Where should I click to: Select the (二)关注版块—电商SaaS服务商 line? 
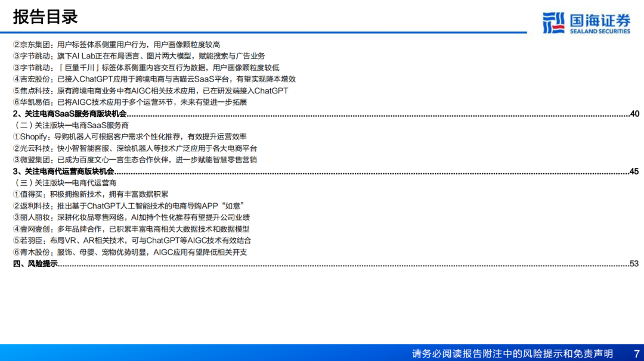(70, 125)
